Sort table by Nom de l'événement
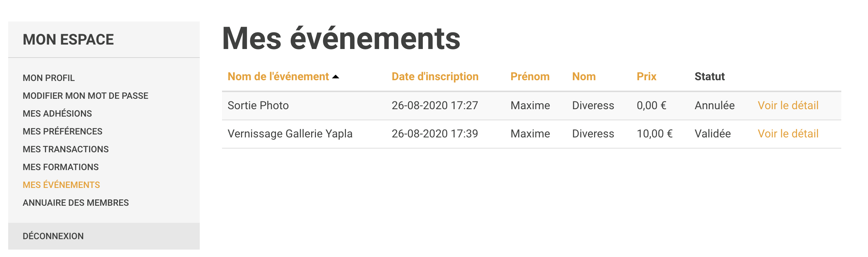This screenshot has width=868, height=257. (x=278, y=77)
